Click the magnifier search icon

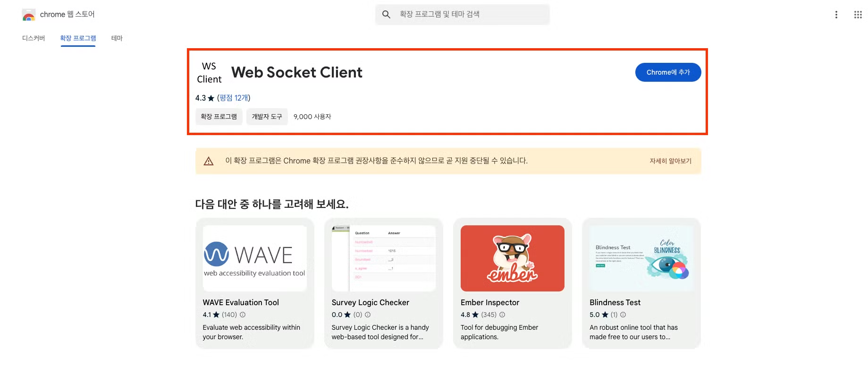(x=386, y=15)
